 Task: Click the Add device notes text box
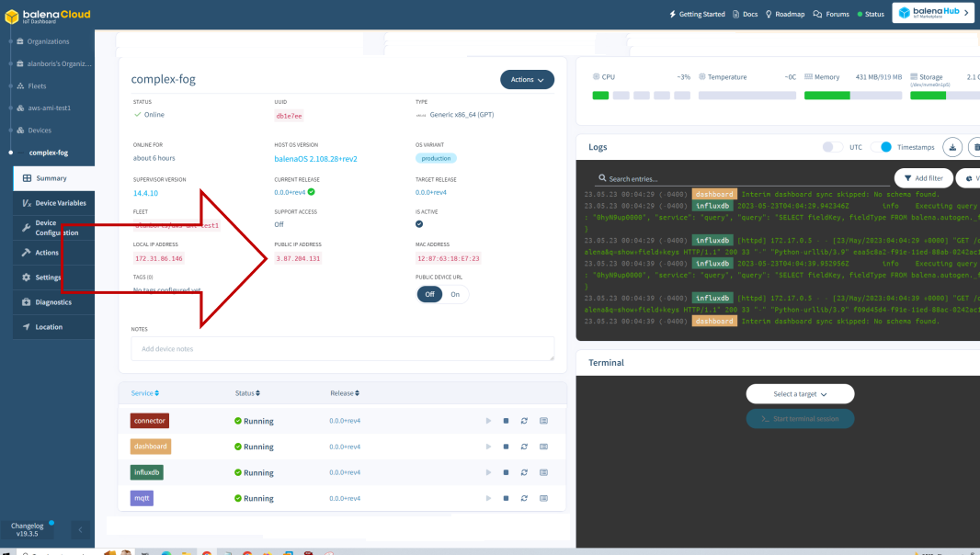(x=342, y=349)
